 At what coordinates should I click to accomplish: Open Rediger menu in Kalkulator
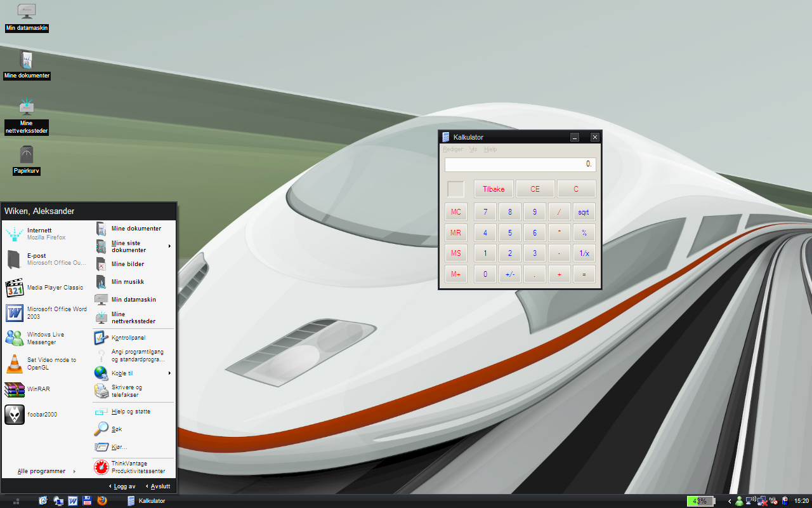(x=453, y=150)
